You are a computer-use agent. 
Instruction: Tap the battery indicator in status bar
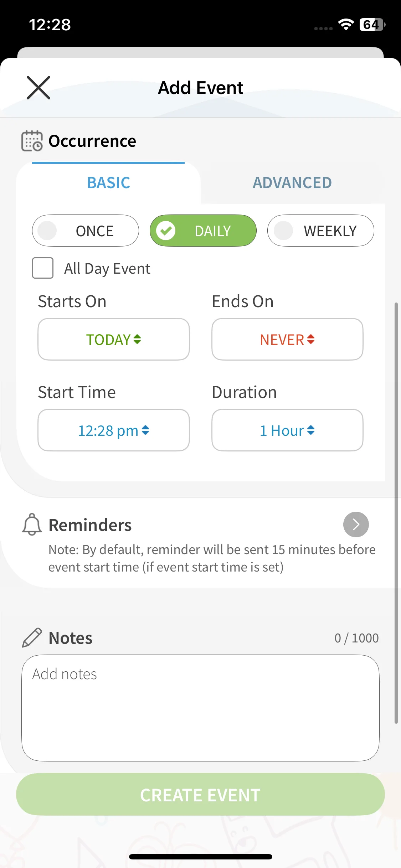click(x=372, y=25)
